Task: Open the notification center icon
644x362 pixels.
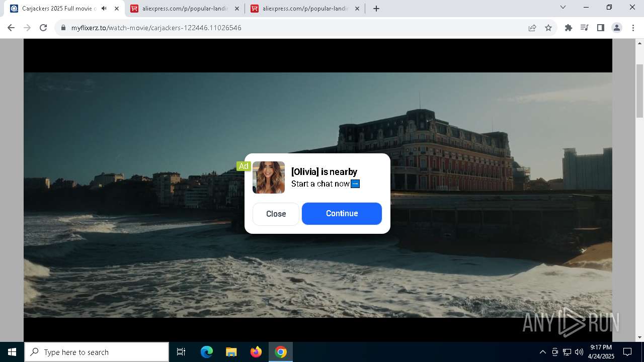Action: [x=627, y=352]
